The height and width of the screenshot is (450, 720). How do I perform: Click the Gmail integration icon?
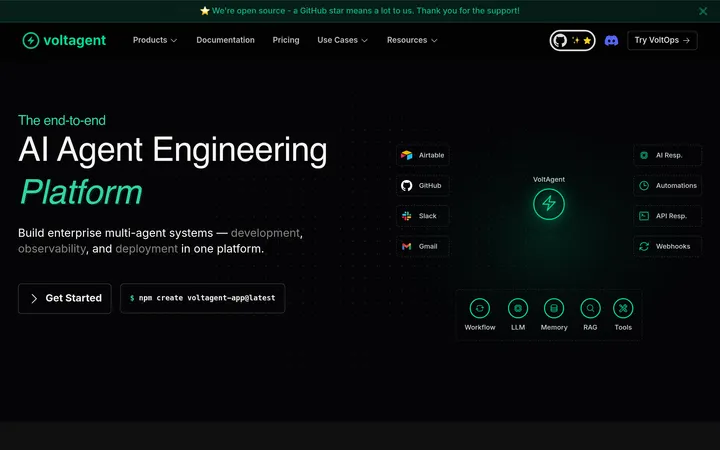(x=406, y=247)
